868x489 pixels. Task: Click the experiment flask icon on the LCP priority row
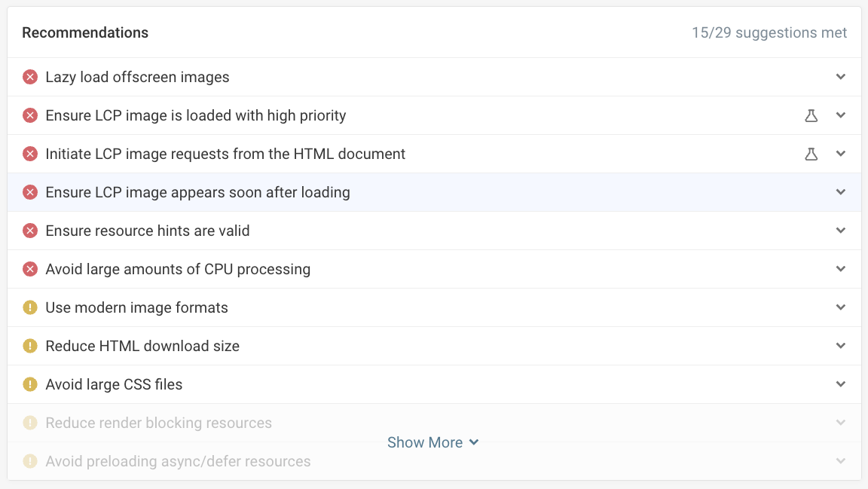coord(811,115)
